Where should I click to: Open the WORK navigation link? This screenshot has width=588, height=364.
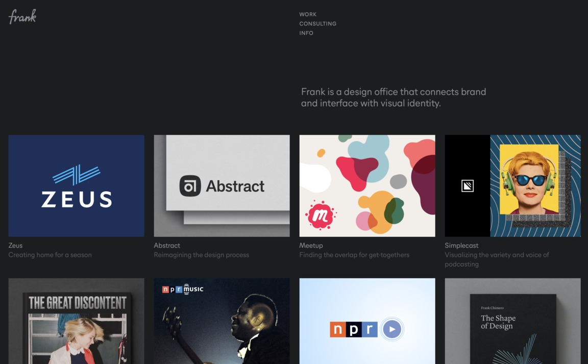308,14
